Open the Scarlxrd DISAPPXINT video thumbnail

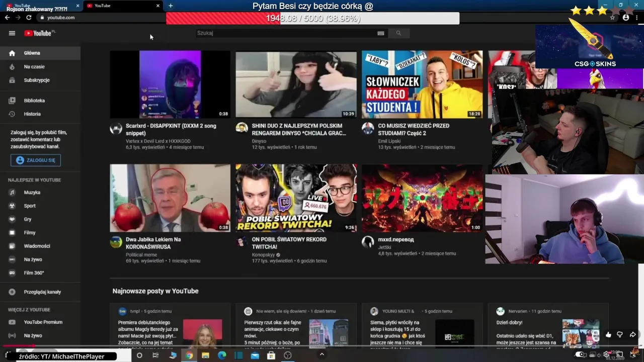170,84
